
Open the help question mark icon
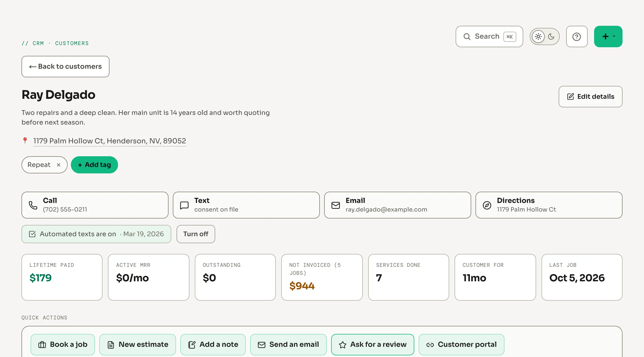click(x=577, y=37)
